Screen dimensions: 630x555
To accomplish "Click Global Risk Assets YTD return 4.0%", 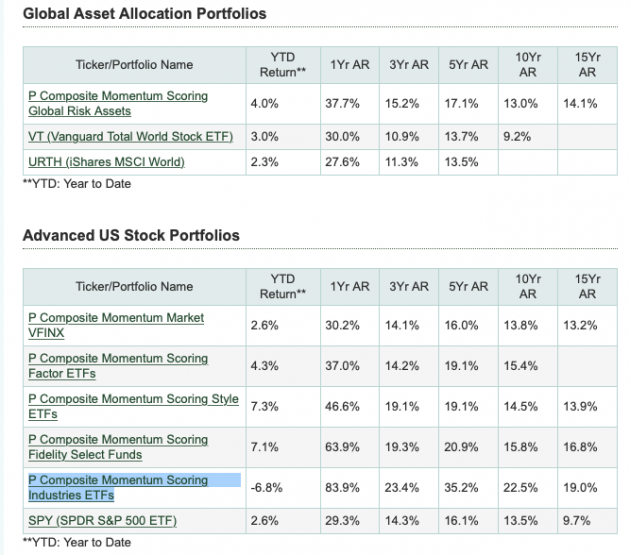I will 264,104.
